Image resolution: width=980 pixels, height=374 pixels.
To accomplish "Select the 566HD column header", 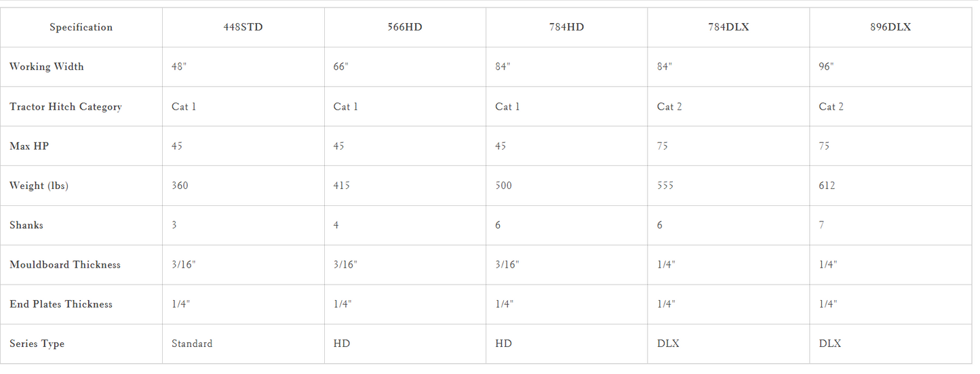I will coord(405,27).
